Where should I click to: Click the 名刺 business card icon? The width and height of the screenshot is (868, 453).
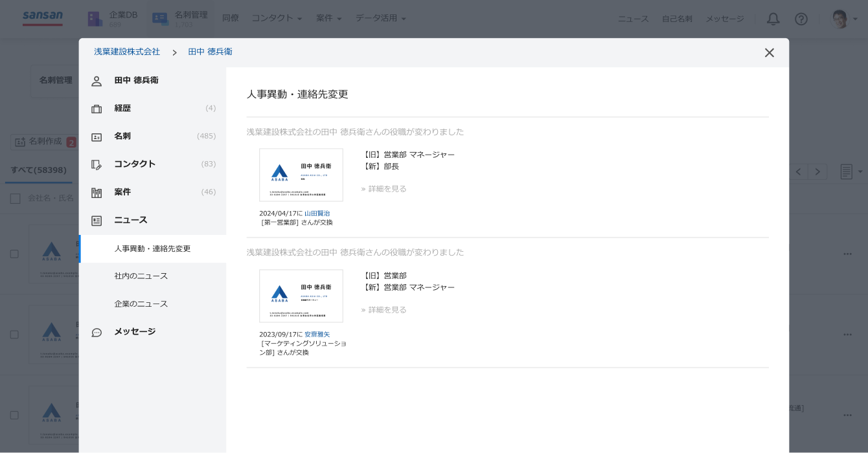point(97,137)
